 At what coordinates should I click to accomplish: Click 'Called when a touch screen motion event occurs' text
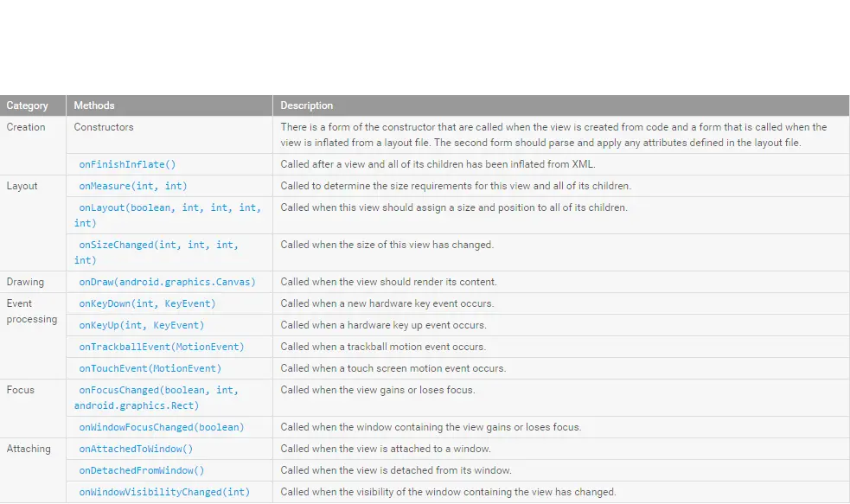point(393,368)
